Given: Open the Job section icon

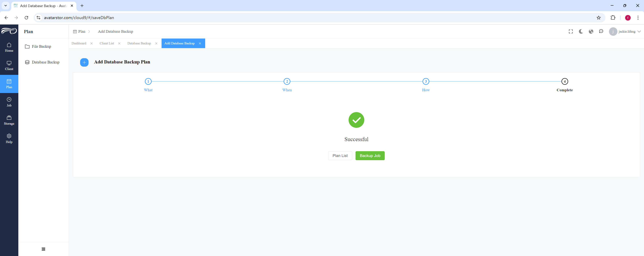Looking at the screenshot, I should (9, 100).
